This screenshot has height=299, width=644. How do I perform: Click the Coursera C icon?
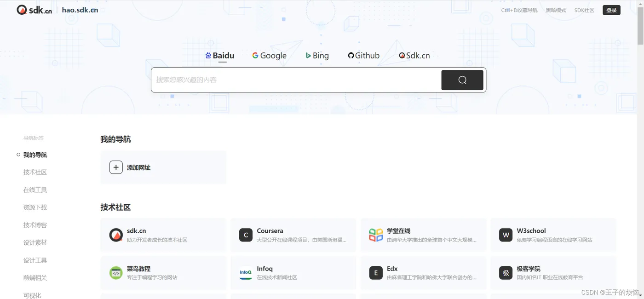[246, 235]
